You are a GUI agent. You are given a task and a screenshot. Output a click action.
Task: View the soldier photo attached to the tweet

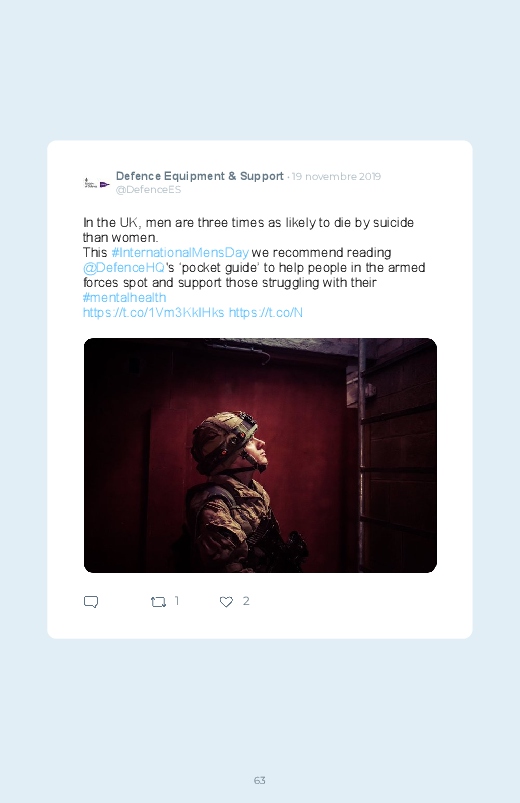point(260,455)
